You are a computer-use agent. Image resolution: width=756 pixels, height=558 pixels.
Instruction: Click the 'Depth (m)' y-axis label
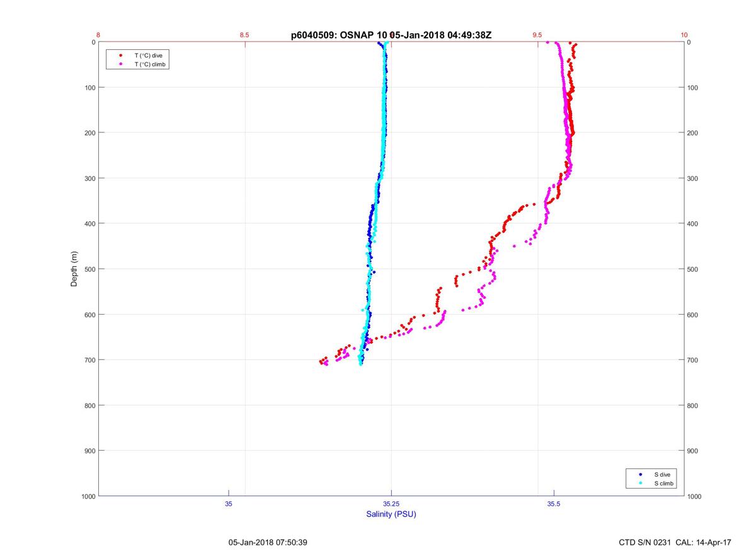click(74, 269)
